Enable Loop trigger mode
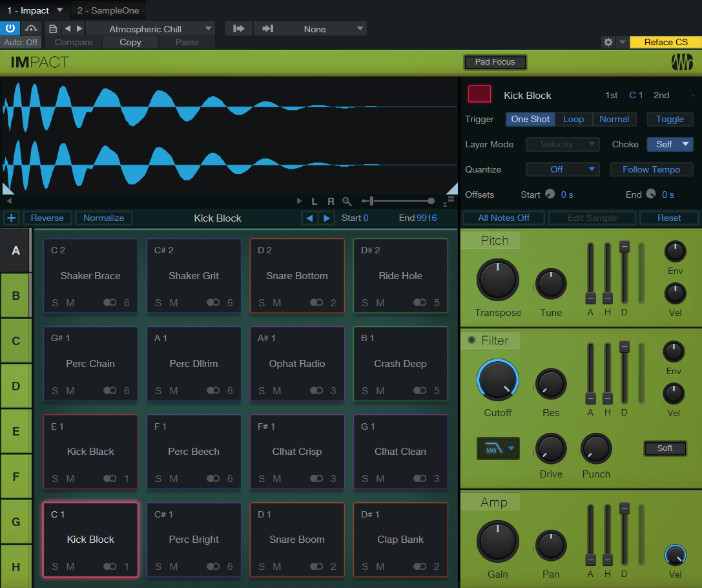Image resolution: width=702 pixels, height=588 pixels. 573,119
